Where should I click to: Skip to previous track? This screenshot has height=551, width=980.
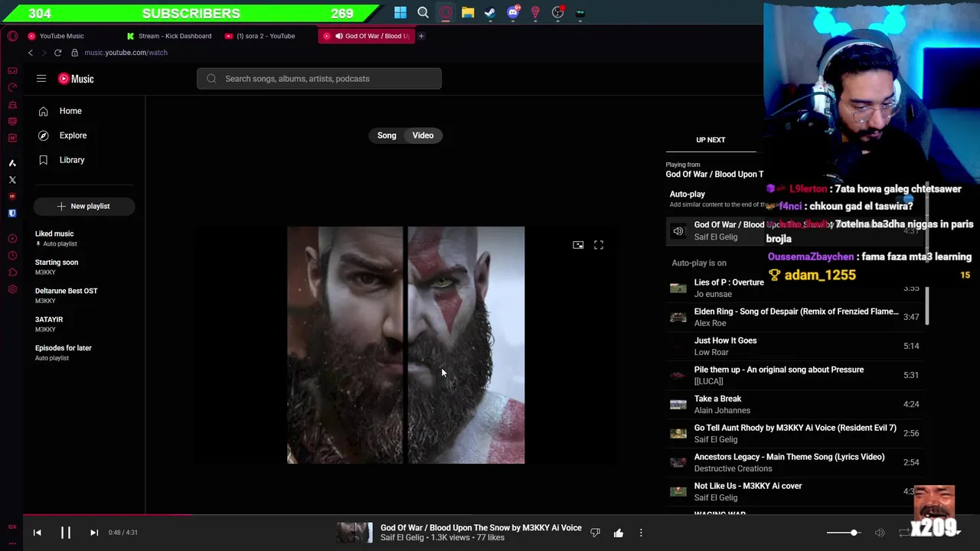pos(37,533)
